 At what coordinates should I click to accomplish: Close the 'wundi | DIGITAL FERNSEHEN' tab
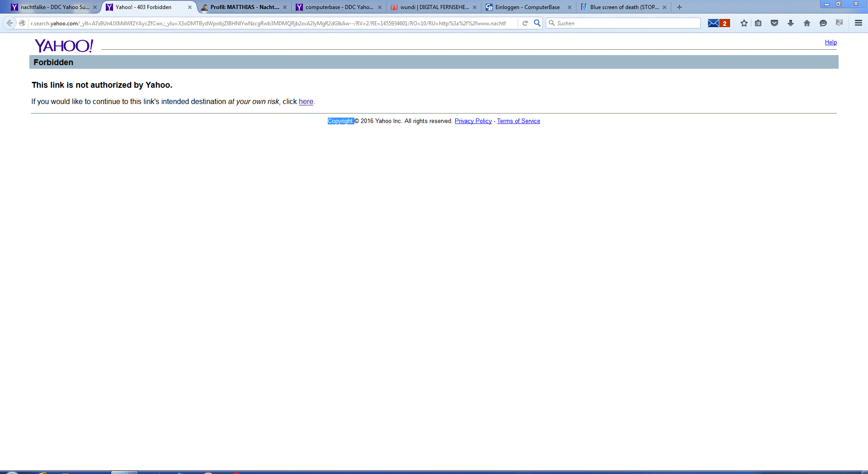point(475,7)
